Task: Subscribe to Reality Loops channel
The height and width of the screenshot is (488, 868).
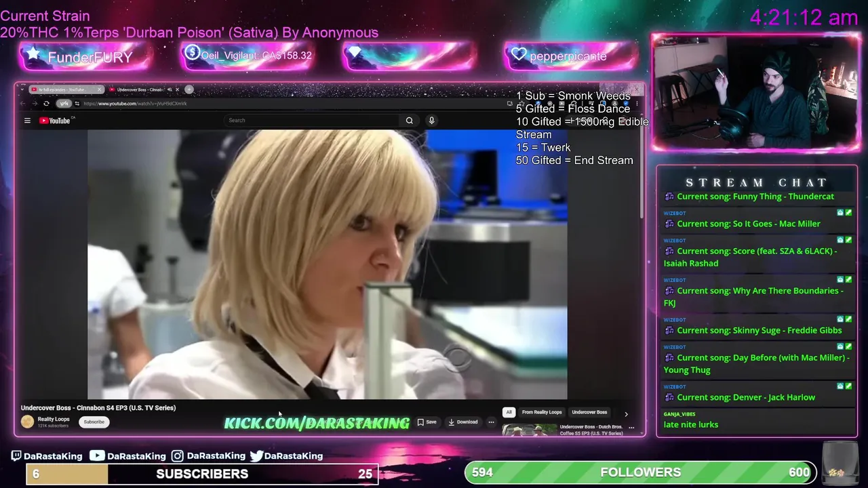Action: [x=94, y=422]
